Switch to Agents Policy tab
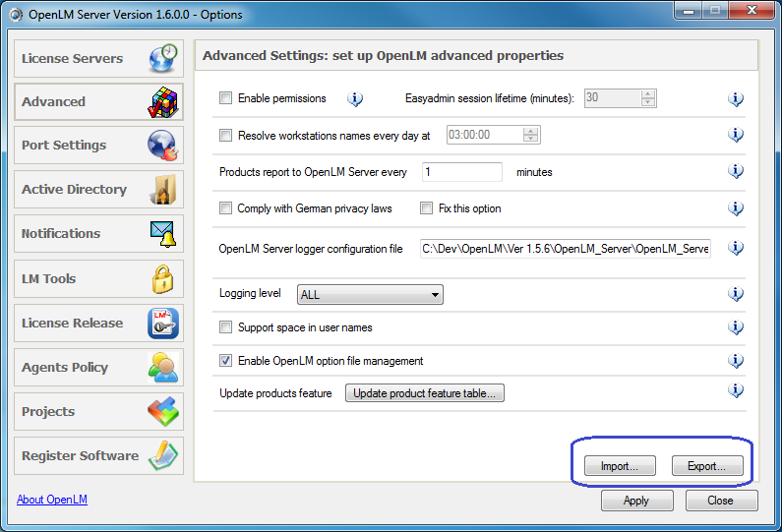 pyautogui.click(x=98, y=368)
